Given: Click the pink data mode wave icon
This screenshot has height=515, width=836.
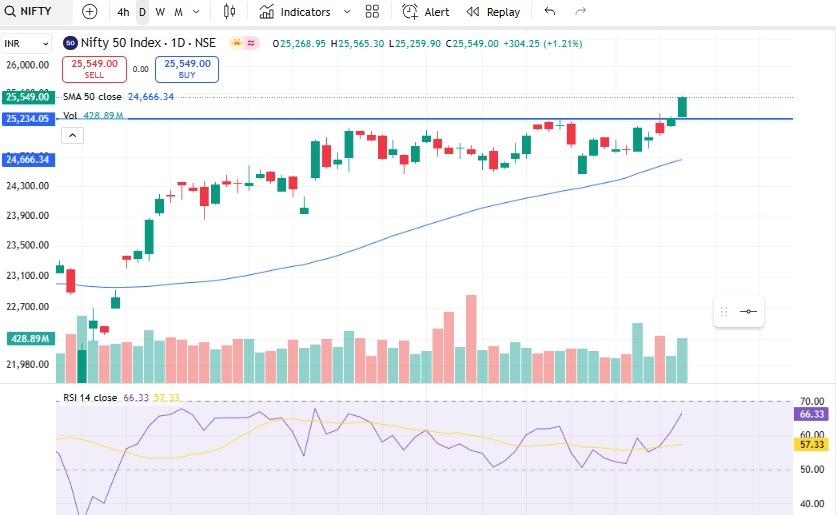Looking at the screenshot, I should tap(251, 43).
